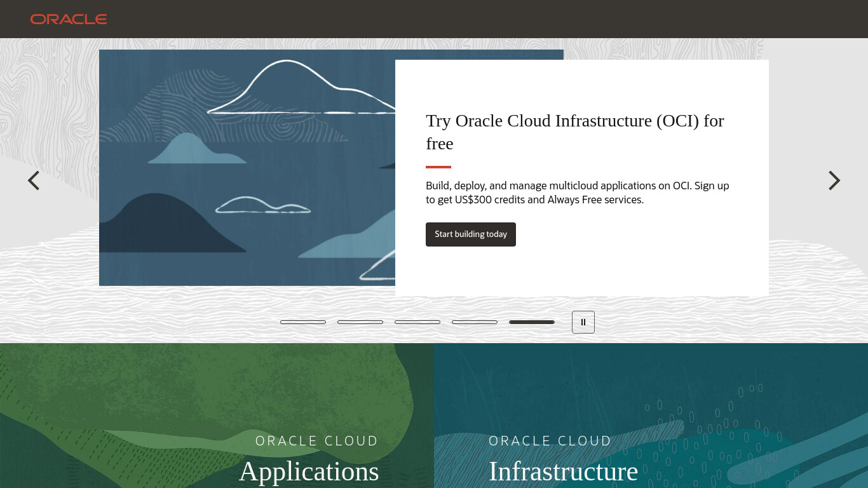Click the Start building today button
The height and width of the screenshot is (488, 868).
(471, 234)
